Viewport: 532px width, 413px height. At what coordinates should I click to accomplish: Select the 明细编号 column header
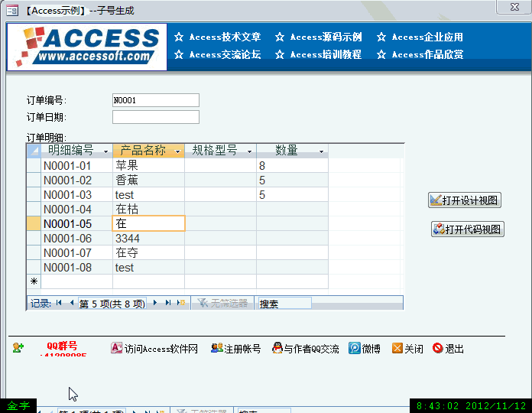[76, 151]
